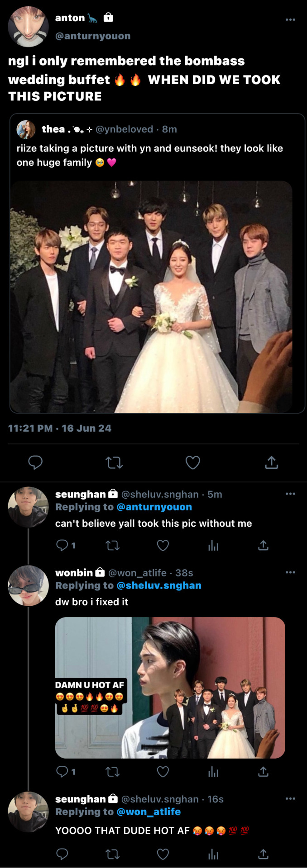This screenshot has height=868, width=307.
Task: Open anton's profile picture
Action: (x=28, y=27)
